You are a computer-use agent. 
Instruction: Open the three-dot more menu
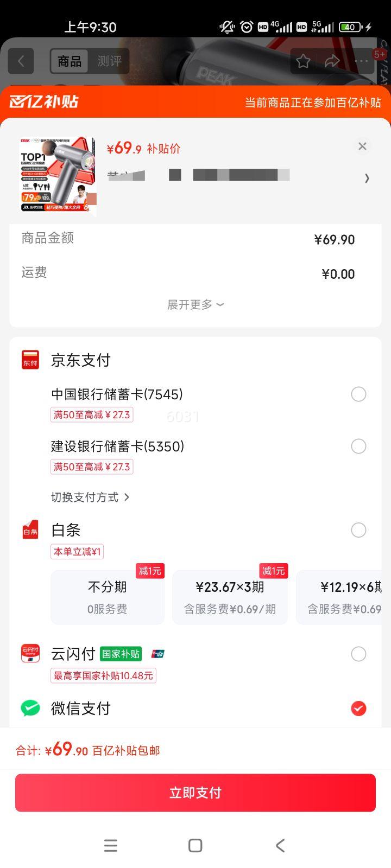coord(361,61)
